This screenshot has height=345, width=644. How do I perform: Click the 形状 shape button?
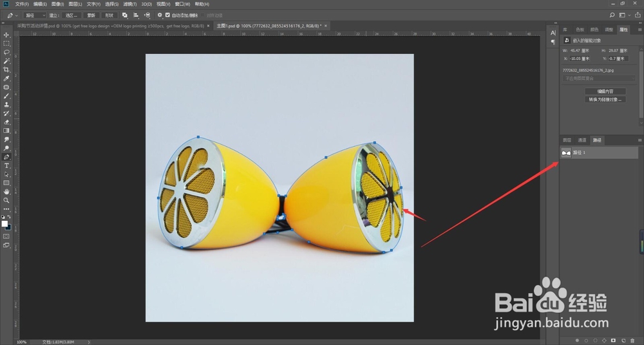tap(109, 15)
